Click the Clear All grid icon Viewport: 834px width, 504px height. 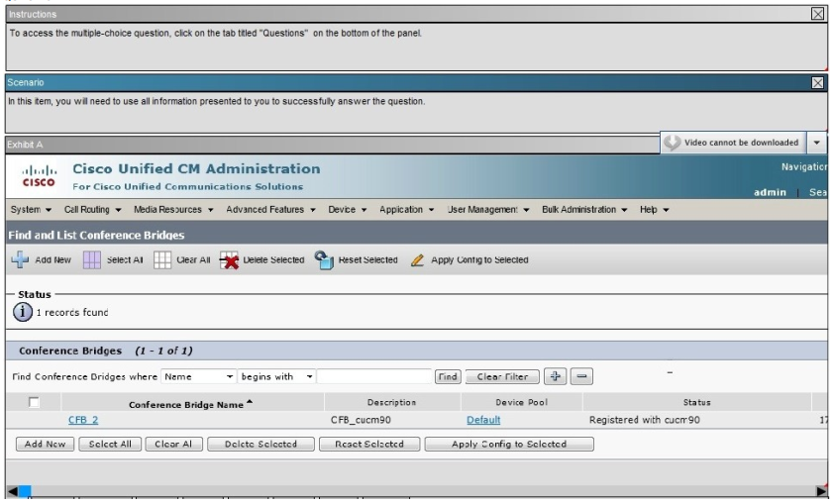click(x=162, y=259)
